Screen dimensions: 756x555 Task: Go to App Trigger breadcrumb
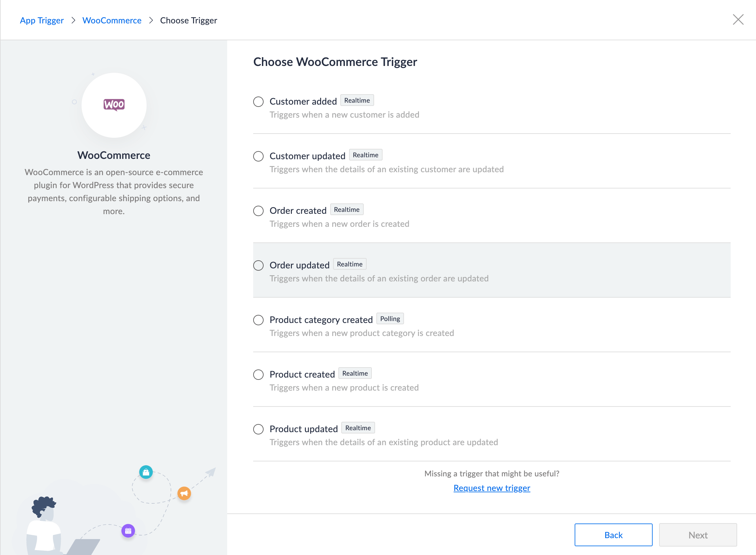(42, 20)
